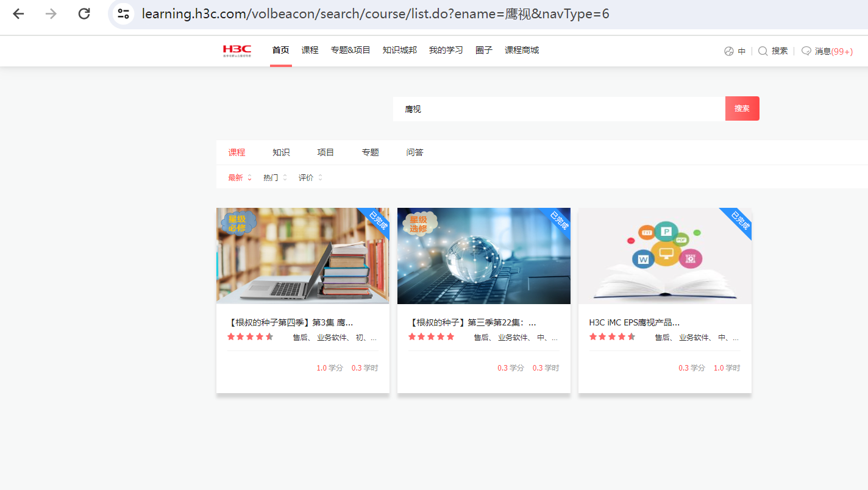Go to 专题&项目 in navigation
This screenshot has width=868, height=490.
tap(350, 50)
